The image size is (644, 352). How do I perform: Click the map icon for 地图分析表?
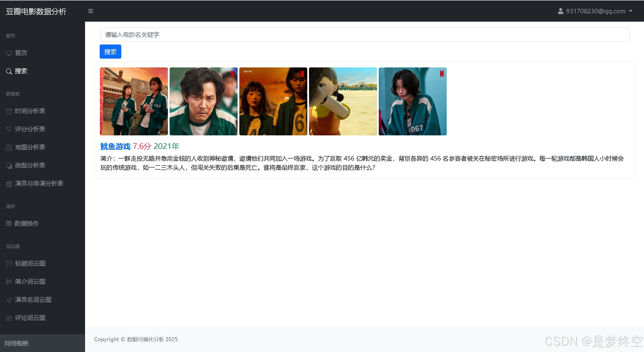(9, 147)
